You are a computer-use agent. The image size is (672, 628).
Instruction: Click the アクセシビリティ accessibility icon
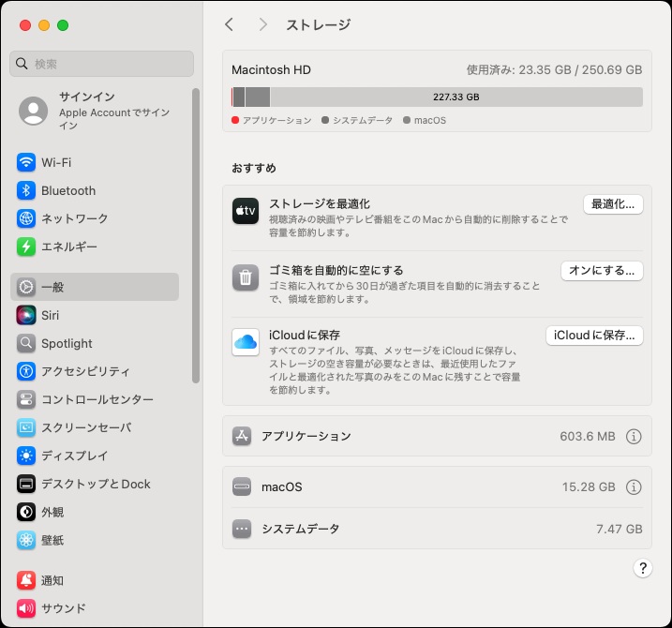pyautogui.click(x=26, y=371)
